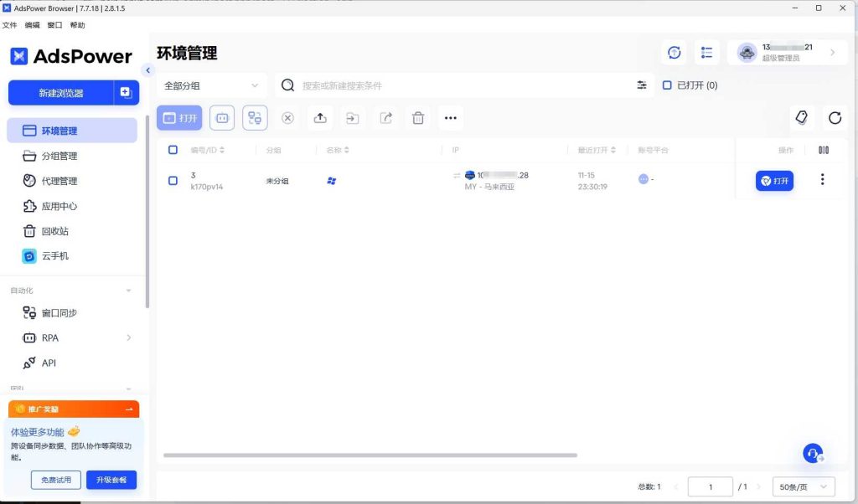
Task: Open the three-dot more actions in toolbar
Action: (450, 118)
